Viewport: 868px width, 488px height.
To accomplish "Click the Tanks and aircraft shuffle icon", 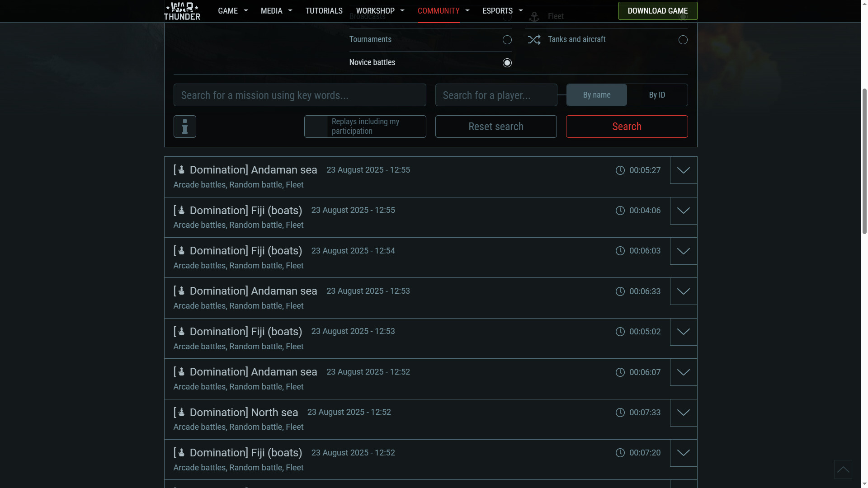I will pyautogui.click(x=534, y=40).
